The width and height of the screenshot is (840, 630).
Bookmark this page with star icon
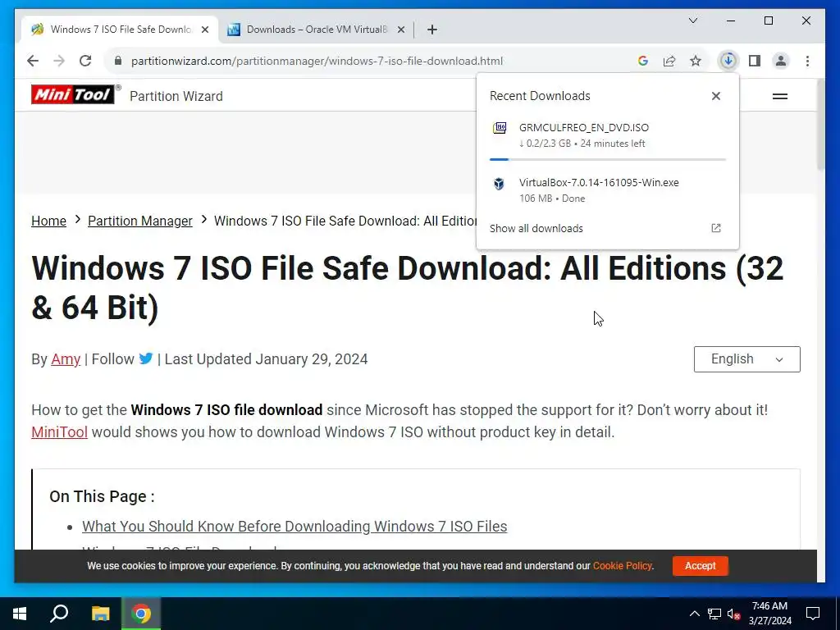pyautogui.click(x=696, y=61)
